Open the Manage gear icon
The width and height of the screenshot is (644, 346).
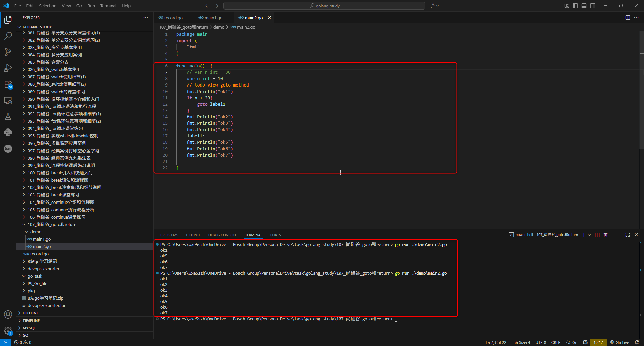(8, 331)
